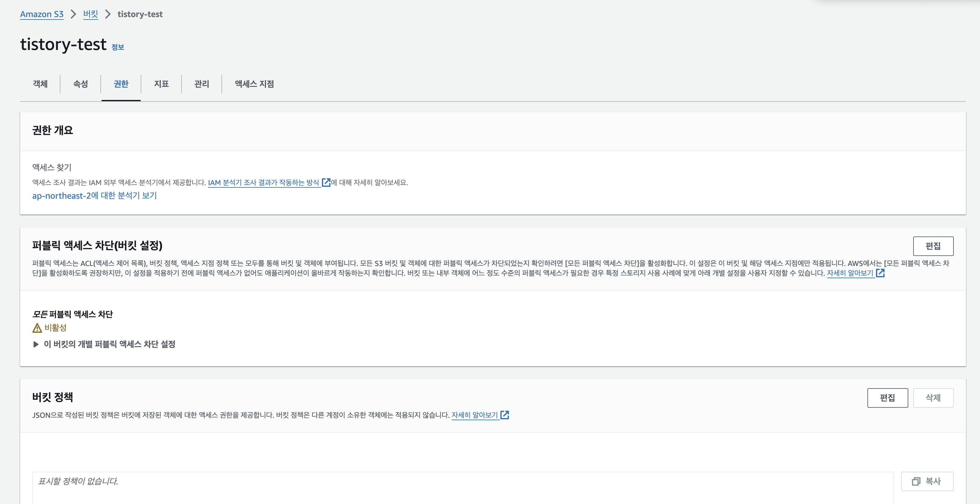
Task: Click breadcrumb chevron after 버킷
Action: click(108, 14)
